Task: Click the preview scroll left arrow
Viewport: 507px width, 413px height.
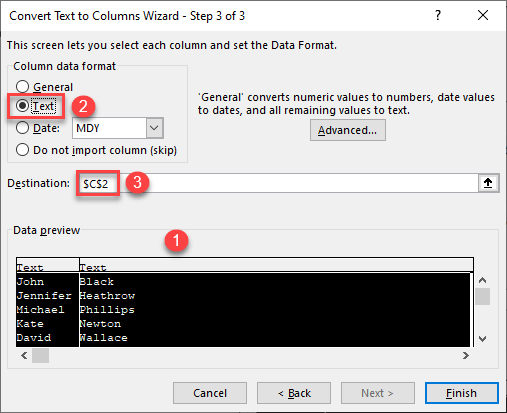Action: coord(24,356)
